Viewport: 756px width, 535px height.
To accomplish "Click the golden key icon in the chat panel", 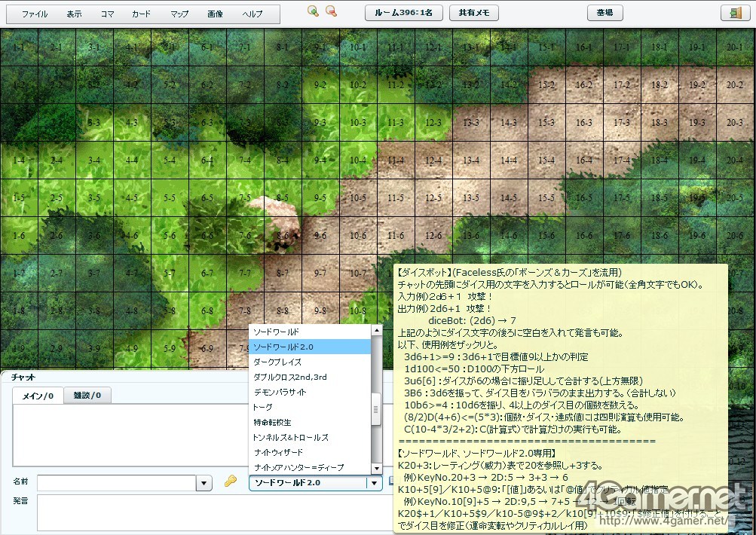I will [x=231, y=481].
